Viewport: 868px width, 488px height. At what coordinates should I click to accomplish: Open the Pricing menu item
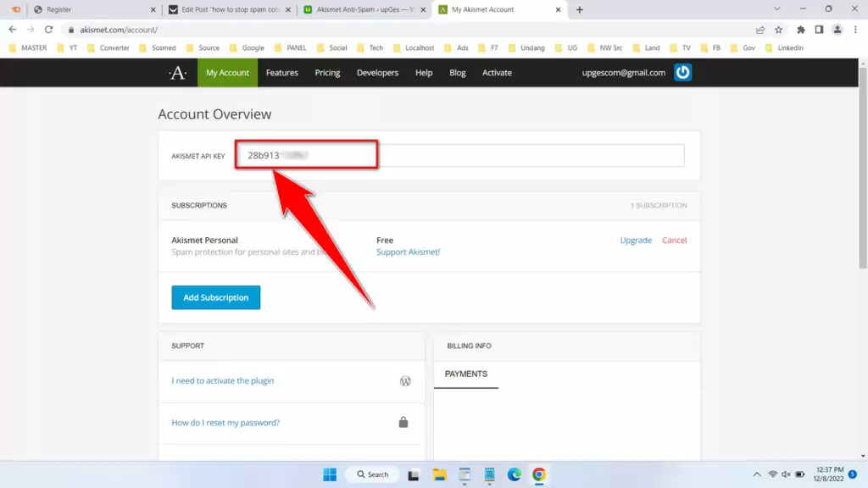coord(327,73)
